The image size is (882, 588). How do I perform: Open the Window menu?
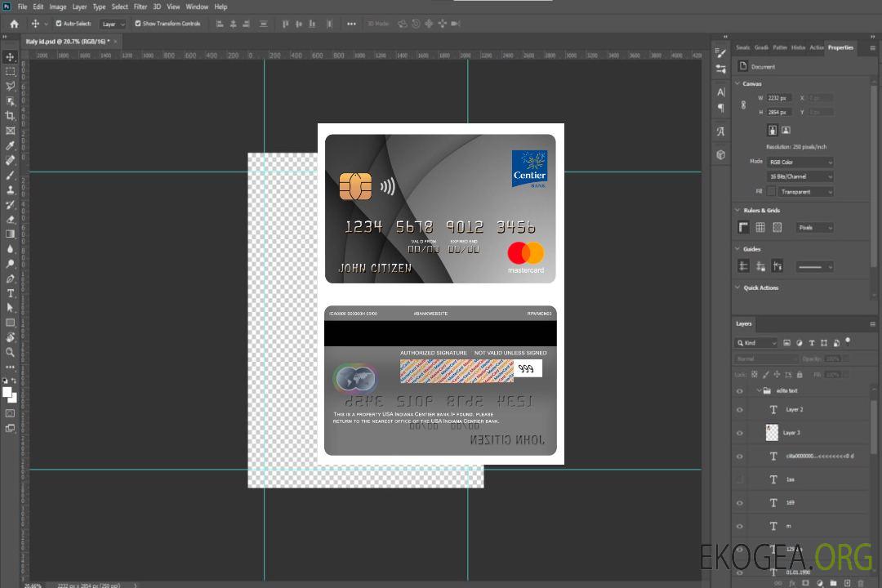(197, 7)
